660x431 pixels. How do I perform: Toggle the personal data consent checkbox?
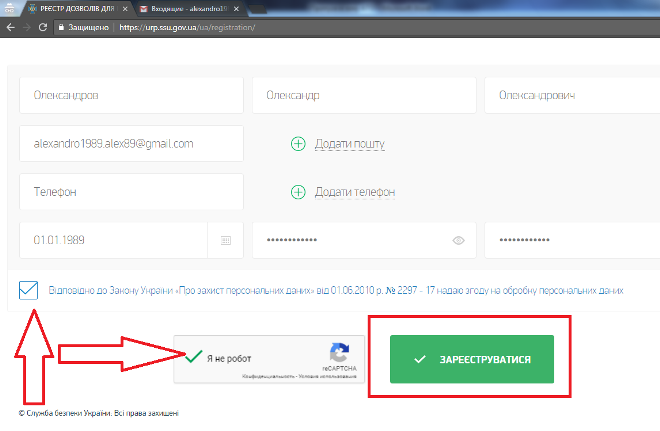pyautogui.click(x=29, y=291)
